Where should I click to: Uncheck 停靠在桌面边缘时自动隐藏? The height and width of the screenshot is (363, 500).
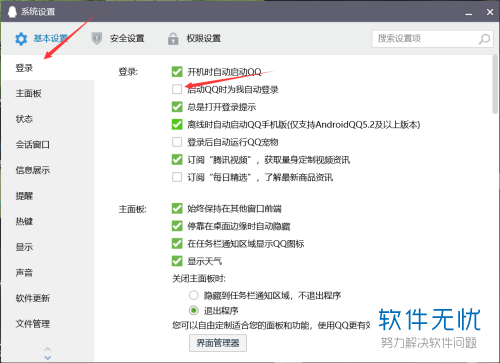177,226
